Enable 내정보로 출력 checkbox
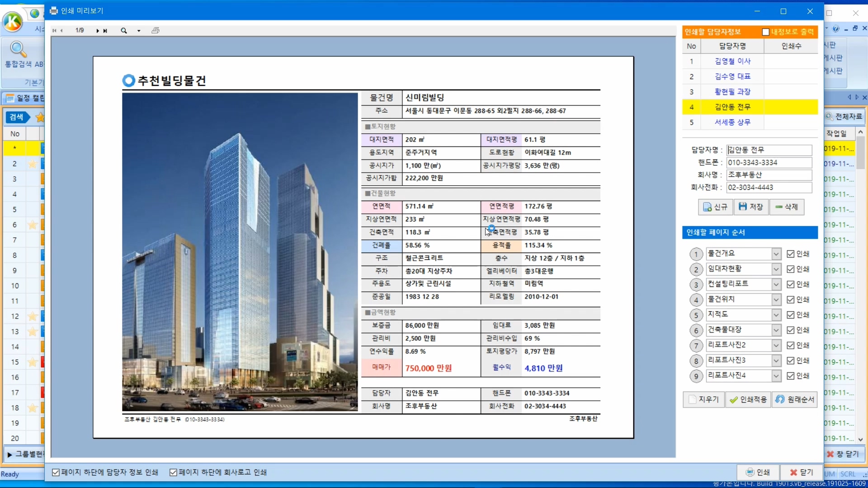 [x=765, y=32]
